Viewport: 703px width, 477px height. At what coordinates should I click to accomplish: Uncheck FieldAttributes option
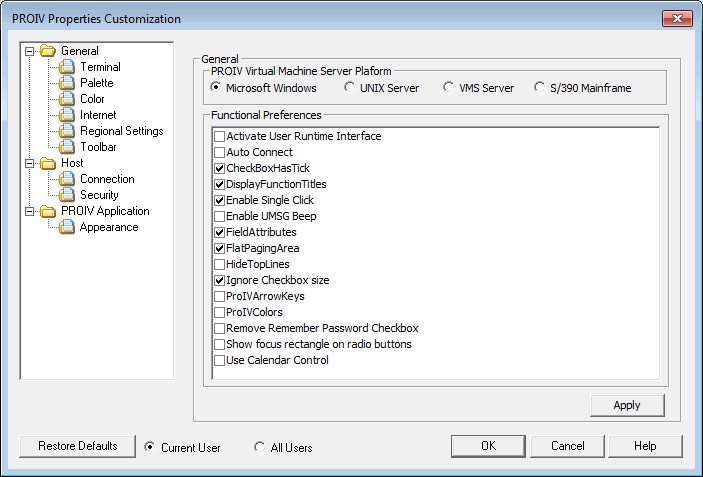pos(219,232)
